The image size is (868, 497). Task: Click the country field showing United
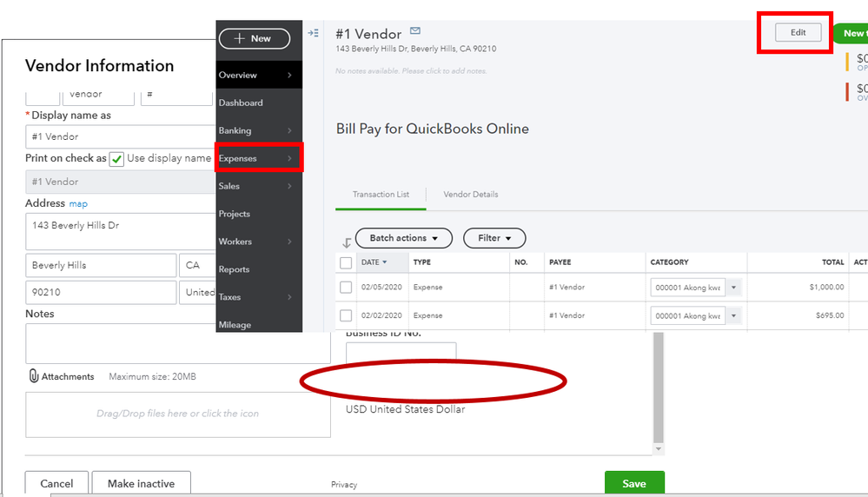(x=197, y=292)
